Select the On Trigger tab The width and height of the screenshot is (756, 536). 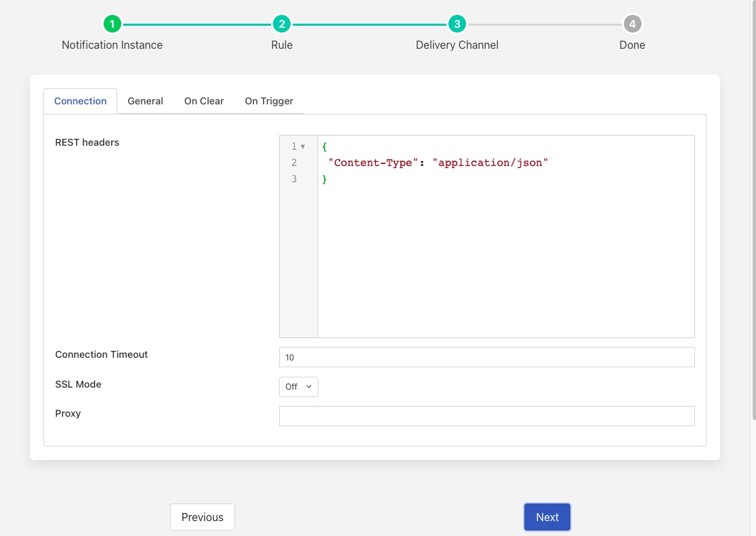[269, 101]
